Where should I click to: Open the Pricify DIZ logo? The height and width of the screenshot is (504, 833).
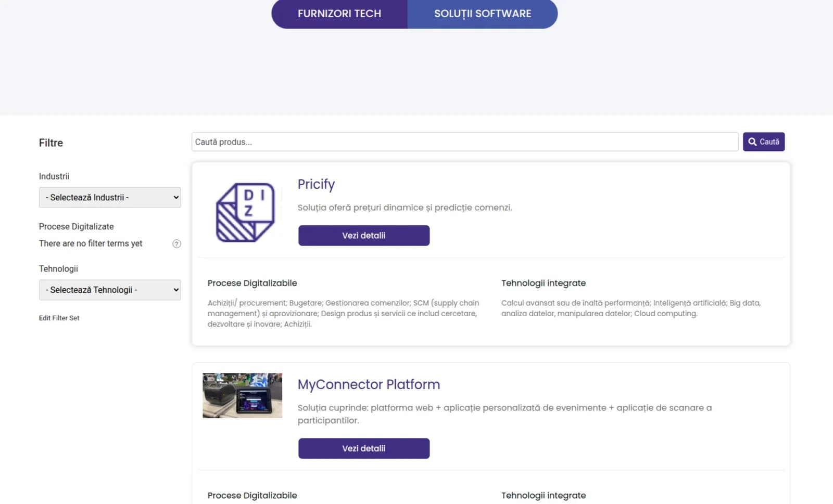pos(245,212)
